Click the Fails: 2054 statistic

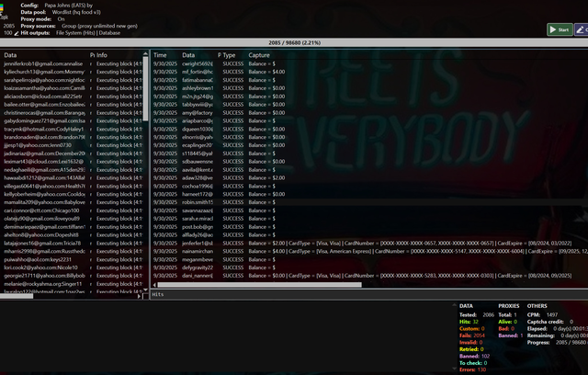pos(471,335)
